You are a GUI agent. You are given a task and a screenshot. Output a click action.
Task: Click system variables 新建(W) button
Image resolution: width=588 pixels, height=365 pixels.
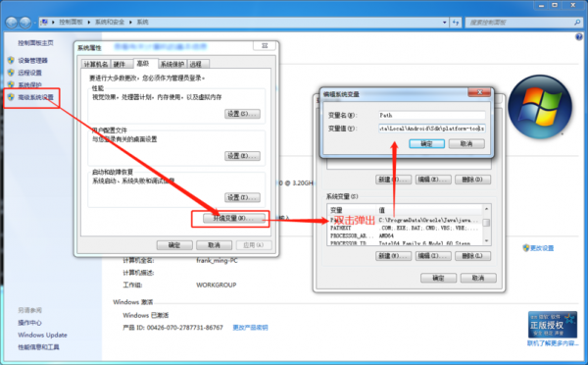click(393, 256)
